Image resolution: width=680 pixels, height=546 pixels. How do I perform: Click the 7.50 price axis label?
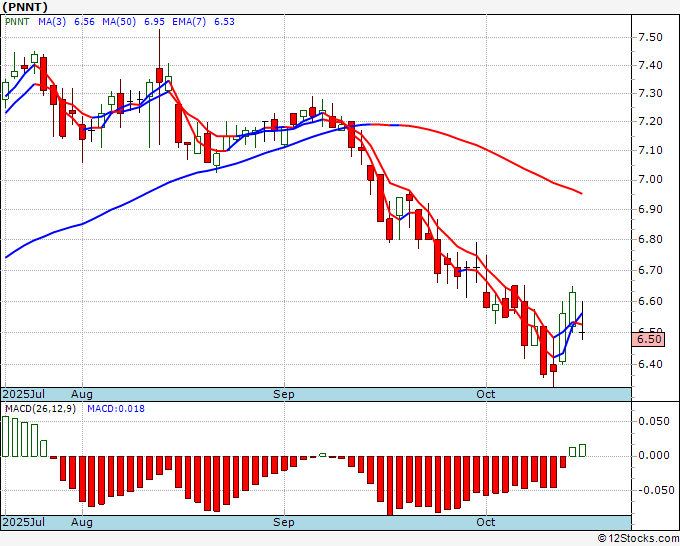click(651, 37)
